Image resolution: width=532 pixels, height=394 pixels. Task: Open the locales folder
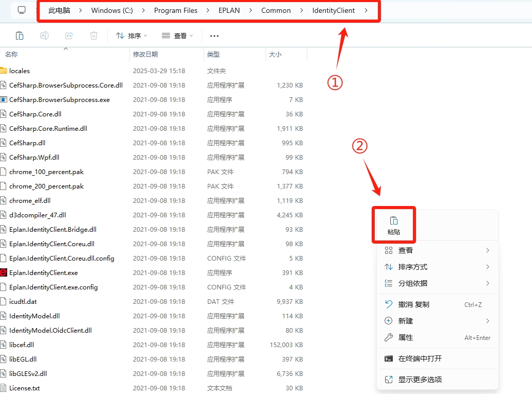tap(20, 71)
